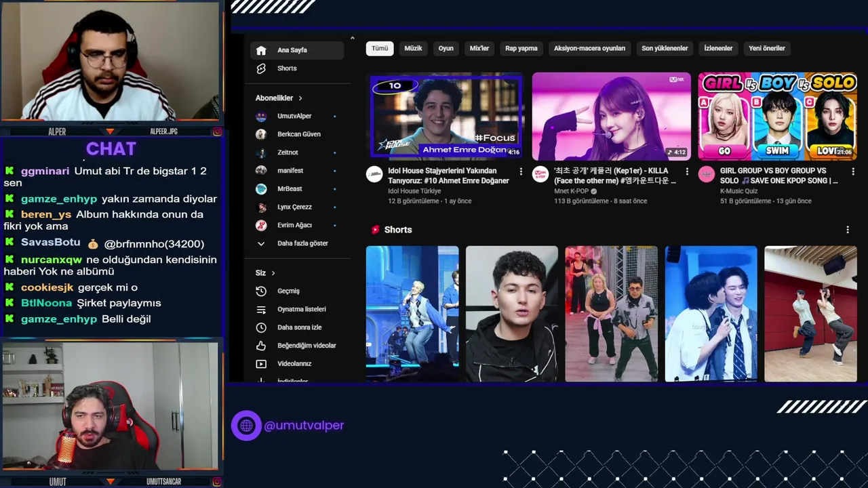Select the Aksiyon-macera oyunları filter chip
This screenshot has width=868, height=488.
pyautogui.click(x=589, y=48)
